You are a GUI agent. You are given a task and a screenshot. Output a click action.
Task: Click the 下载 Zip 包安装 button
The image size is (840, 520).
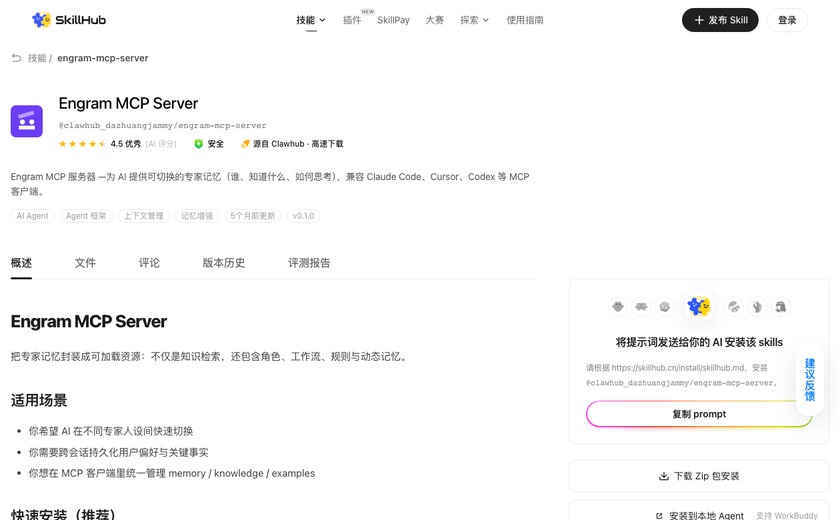(x=699, y=476)
